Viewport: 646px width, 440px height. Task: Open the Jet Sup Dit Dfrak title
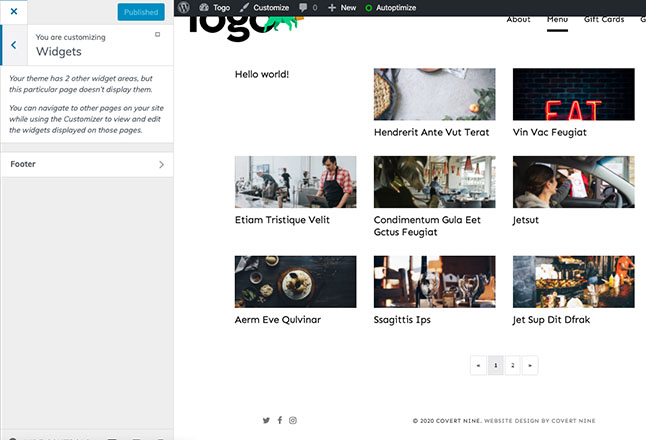pos(551,320)
